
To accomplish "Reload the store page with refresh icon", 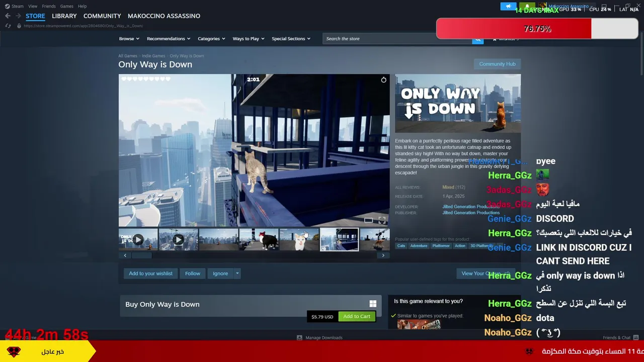I will point(8,26).
